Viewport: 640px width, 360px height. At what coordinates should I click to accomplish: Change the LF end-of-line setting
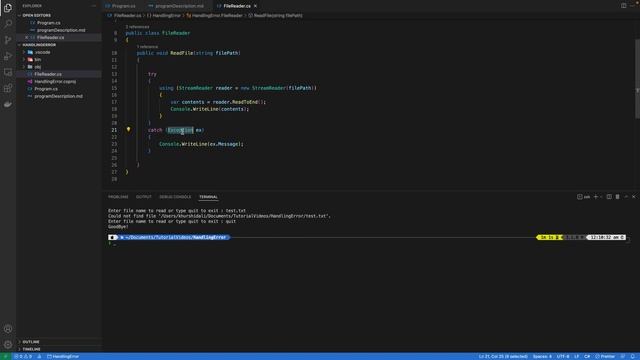point(576,356)
